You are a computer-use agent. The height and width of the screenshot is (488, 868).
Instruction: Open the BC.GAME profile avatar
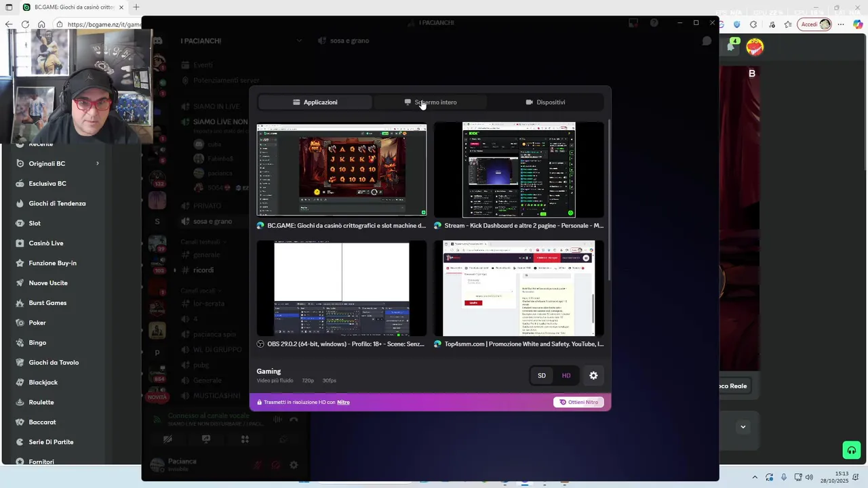[x=755, y=47]
